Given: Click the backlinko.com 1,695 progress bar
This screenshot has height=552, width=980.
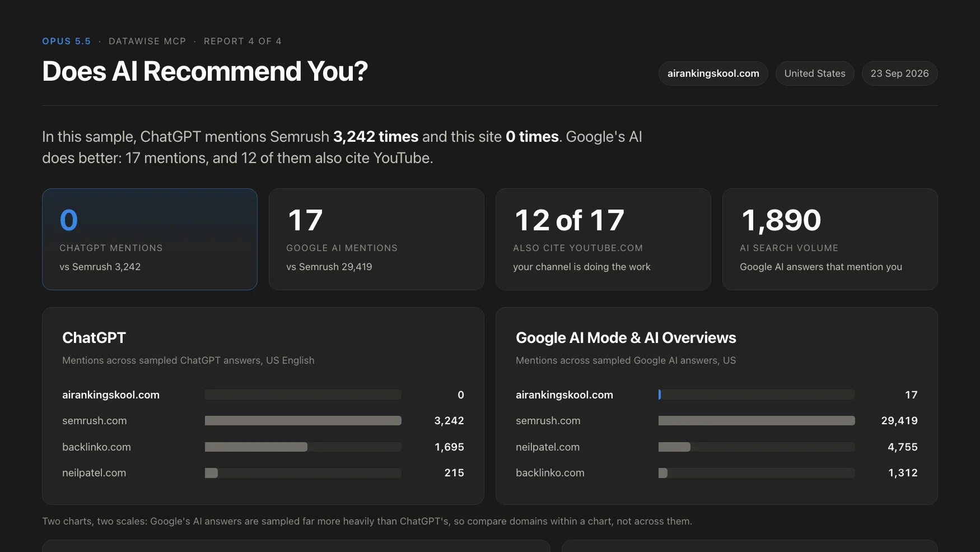Looking at the screenshot, I should [x=303, y=447].
